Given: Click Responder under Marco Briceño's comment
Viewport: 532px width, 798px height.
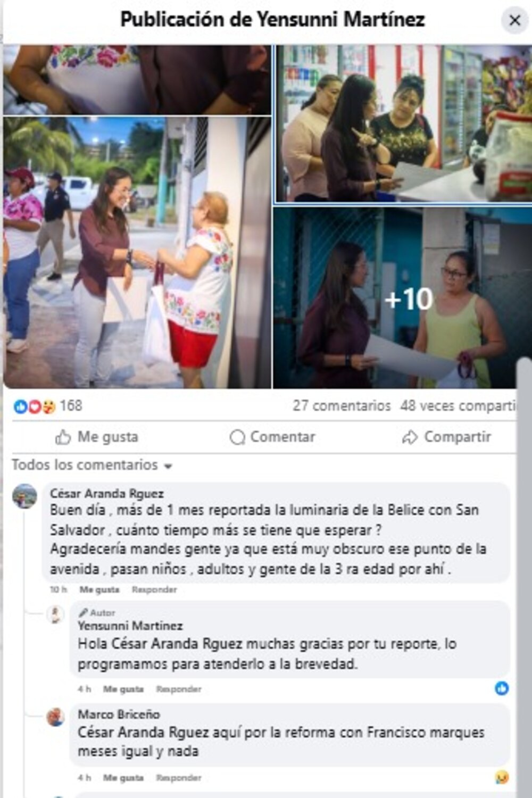Looking at the screenshot, I should [179, 778].
